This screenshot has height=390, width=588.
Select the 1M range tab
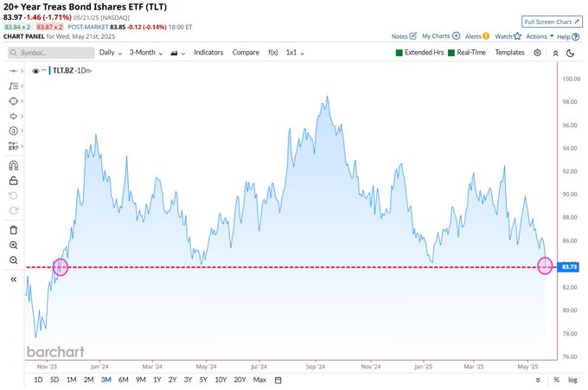click(x=71, y=380)
